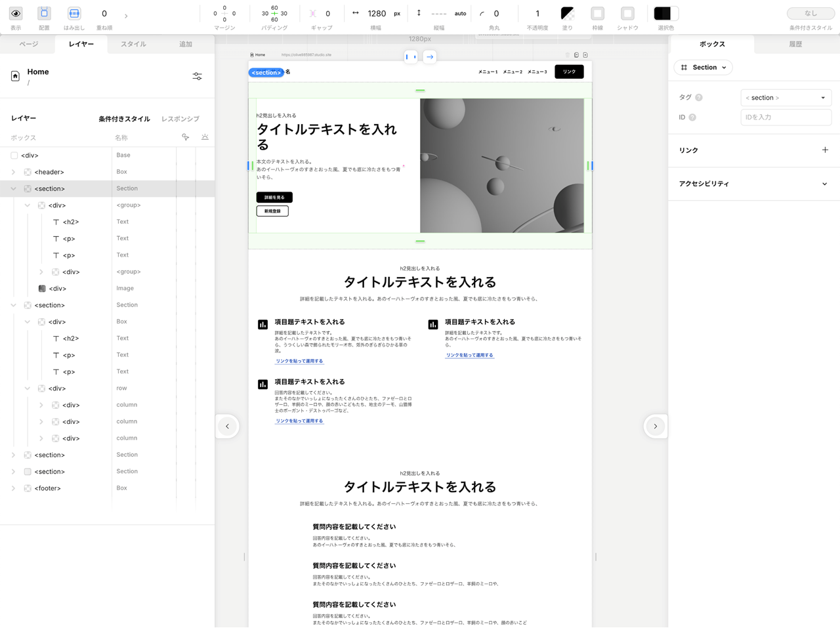Select the 条件付きスタイル view
840x630 pixels.
(x=124, y=119)
